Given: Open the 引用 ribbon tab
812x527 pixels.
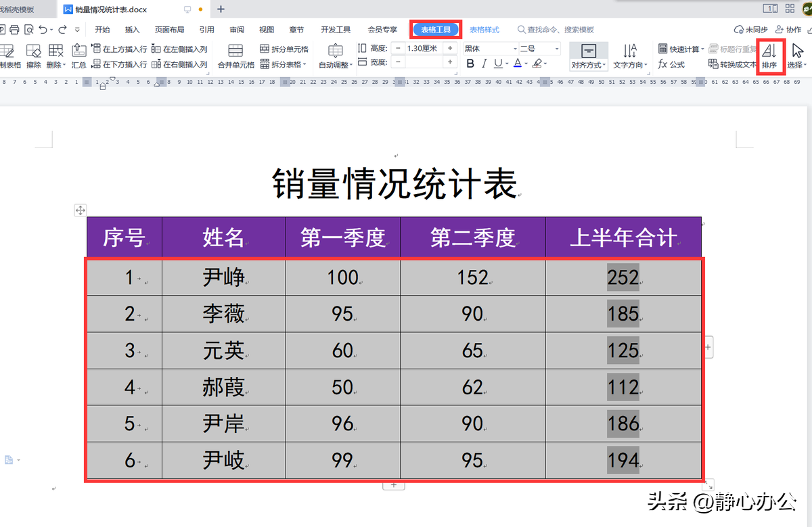Looking at the screenshot, I should (207, 30).
